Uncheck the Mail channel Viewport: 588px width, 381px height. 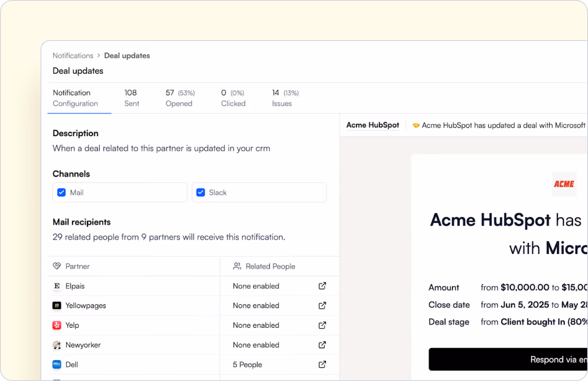(61, 192)
